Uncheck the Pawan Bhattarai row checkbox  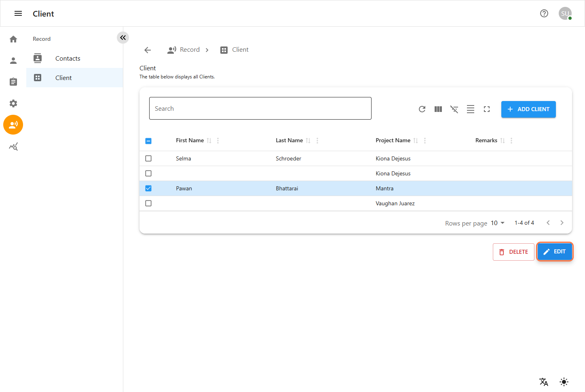[x=148, y=188]
